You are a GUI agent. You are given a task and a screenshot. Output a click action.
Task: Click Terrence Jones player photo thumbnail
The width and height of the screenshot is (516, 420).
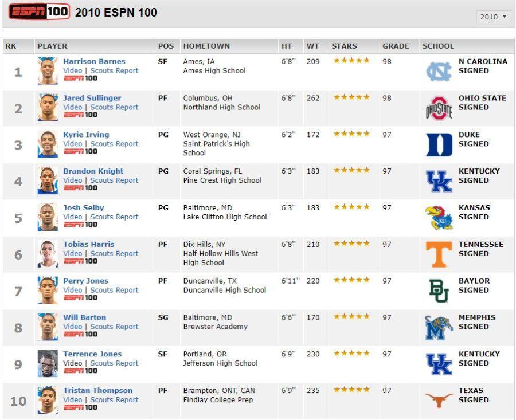48,363
